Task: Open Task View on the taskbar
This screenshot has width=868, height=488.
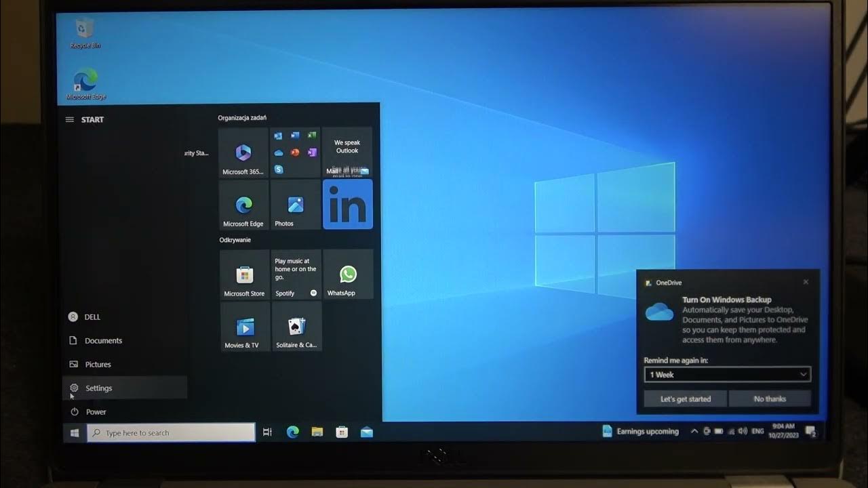Action: pyautogui.click(x=267, y=432)
